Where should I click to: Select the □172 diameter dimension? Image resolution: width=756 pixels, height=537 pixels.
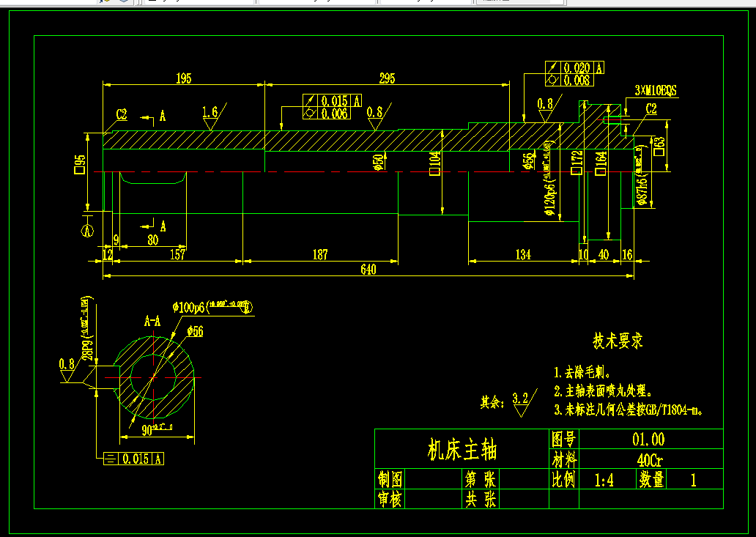[x=577, y=163]
